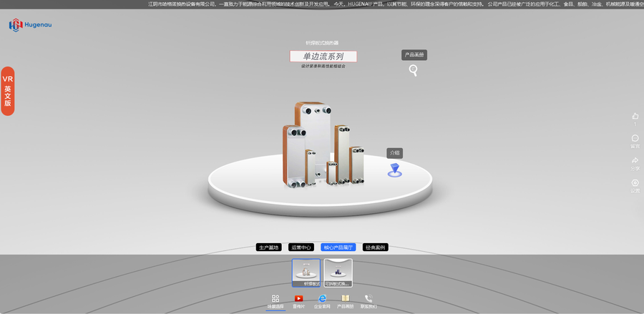Click the 单边流系列 title banner
The width and height of the screenshot is (644, 314).
(323, 57)
